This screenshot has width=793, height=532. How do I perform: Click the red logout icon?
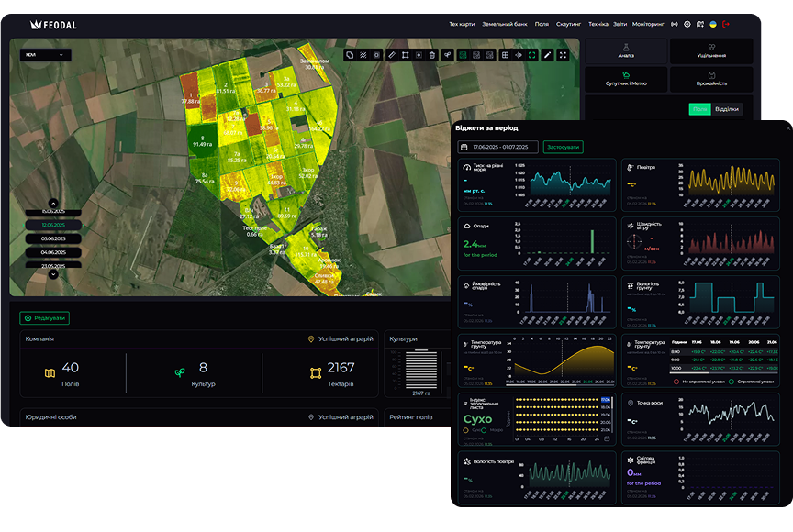[x=726, y=24]
